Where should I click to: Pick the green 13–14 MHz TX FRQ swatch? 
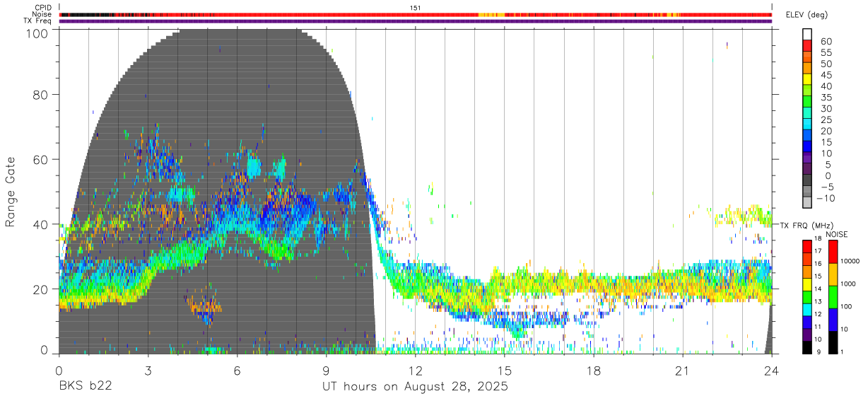[807, 297]
